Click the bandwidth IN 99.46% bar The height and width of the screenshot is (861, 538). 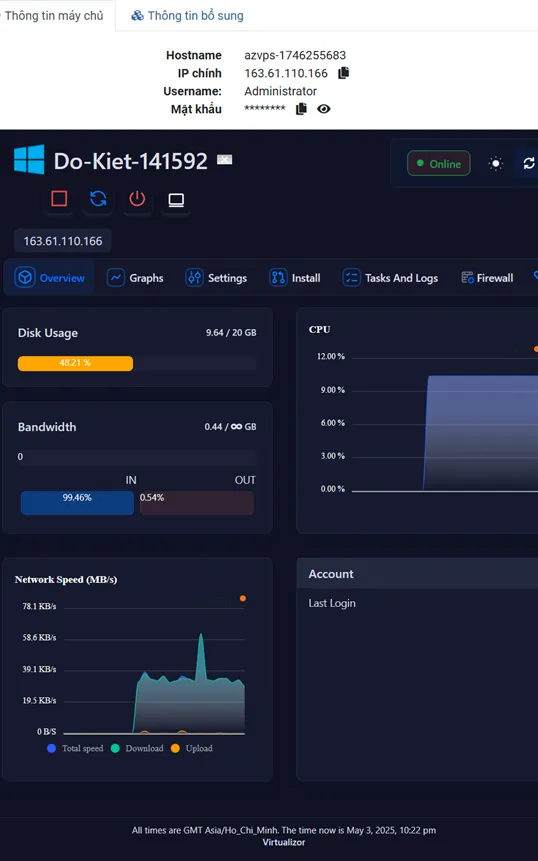coord(77,502)
